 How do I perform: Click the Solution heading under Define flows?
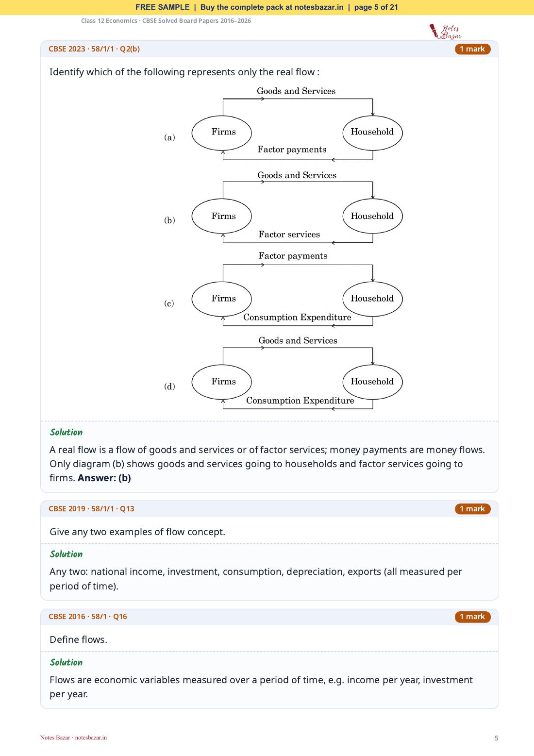tap(66, 662)
